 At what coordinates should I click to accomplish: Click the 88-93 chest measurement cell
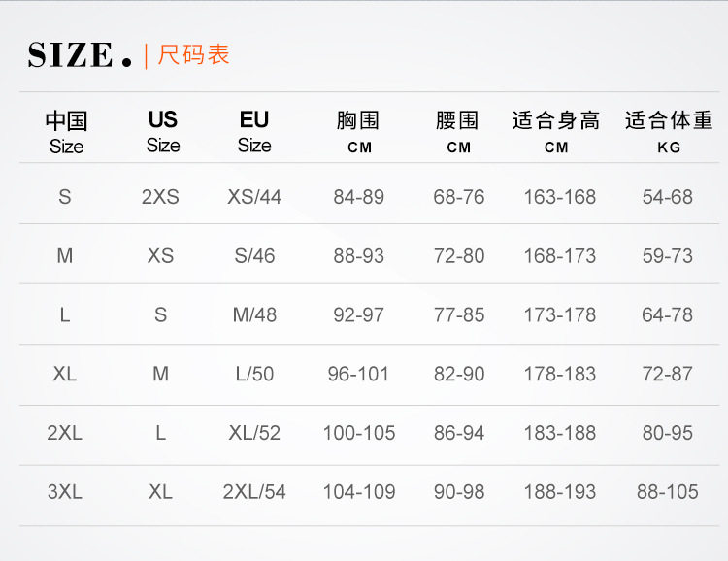point(359,256)
